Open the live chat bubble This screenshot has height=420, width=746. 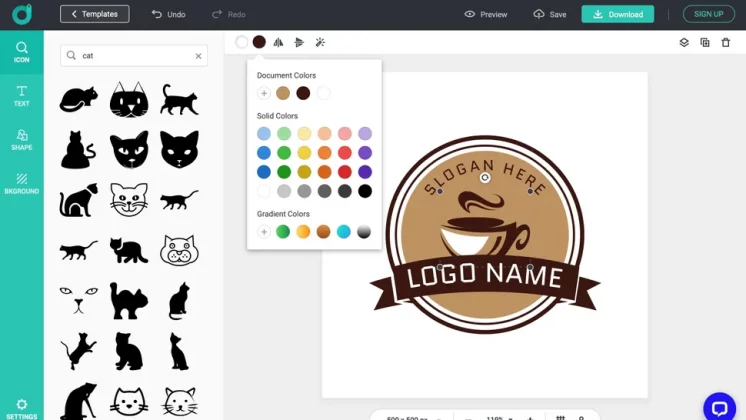719,406
